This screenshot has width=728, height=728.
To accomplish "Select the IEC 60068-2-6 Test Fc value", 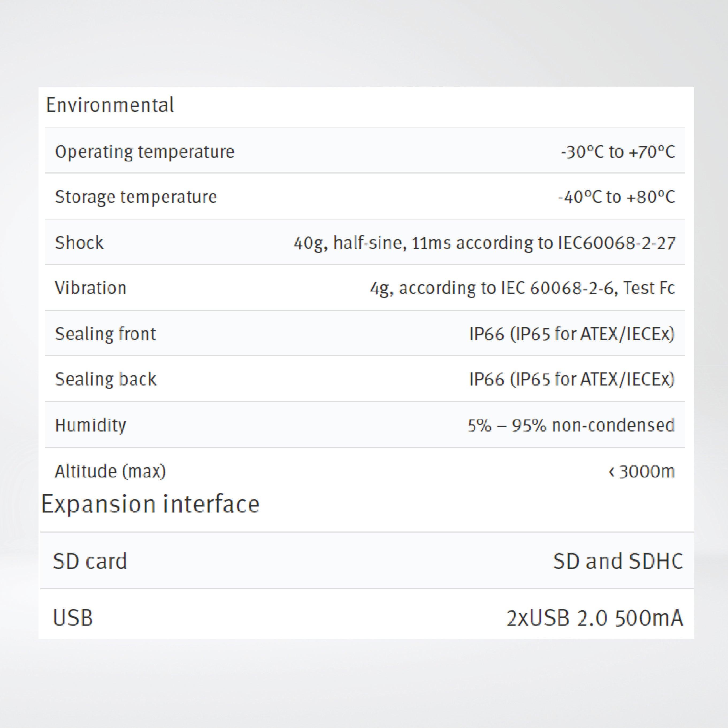I will (x=522, y=288).
